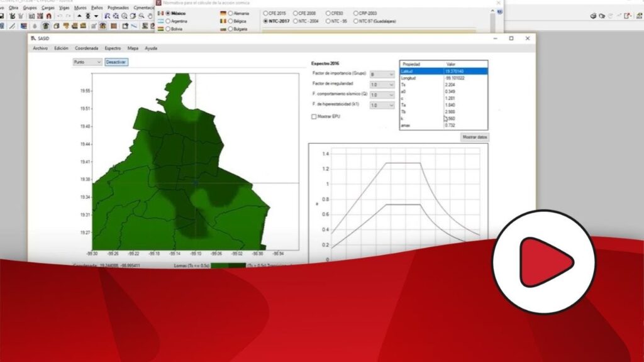
Task: Open the Coordenada menu
Action: pos(86,48)
